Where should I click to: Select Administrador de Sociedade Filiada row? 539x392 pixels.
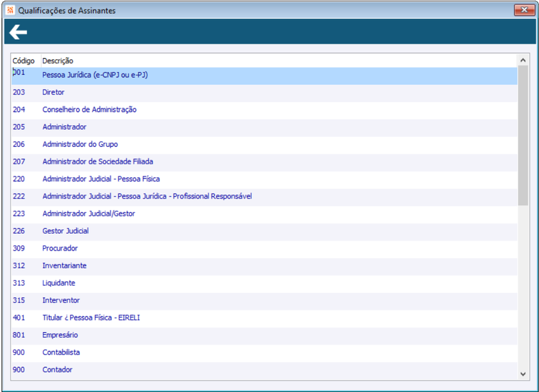(264, 163)
